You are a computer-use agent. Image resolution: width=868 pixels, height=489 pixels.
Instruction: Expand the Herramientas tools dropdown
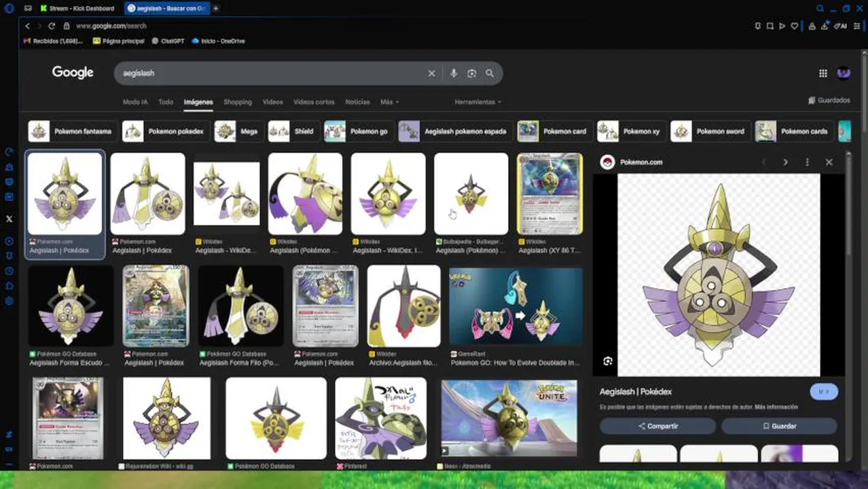[478, 102]
